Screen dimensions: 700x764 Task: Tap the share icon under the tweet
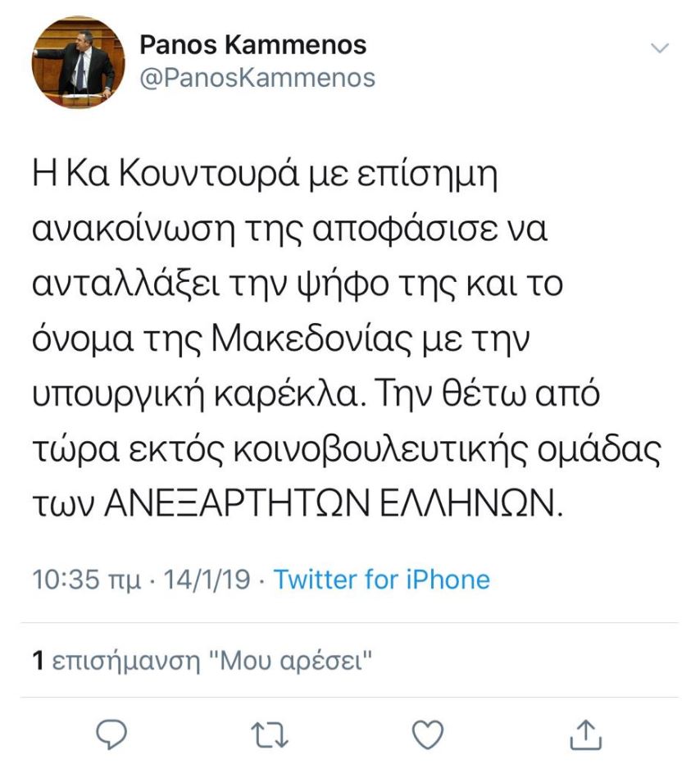(580, 733)
